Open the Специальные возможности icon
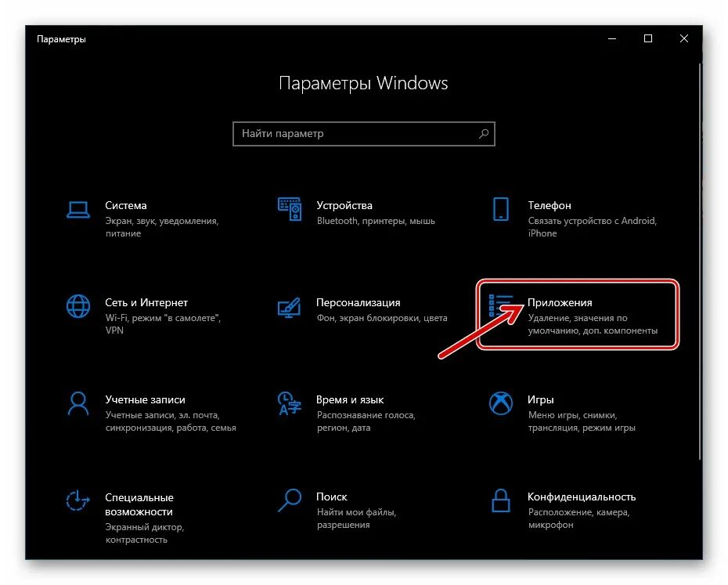 coord(77,500)
